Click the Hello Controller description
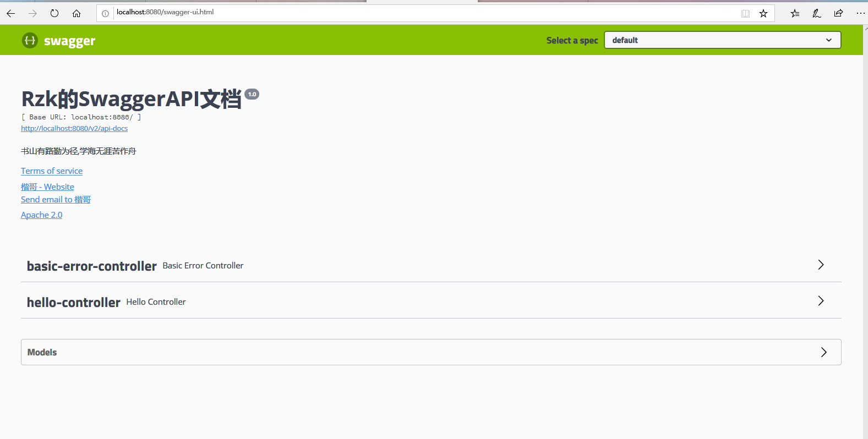The width and height of the screenshot is (868, 439). point(156,302)
